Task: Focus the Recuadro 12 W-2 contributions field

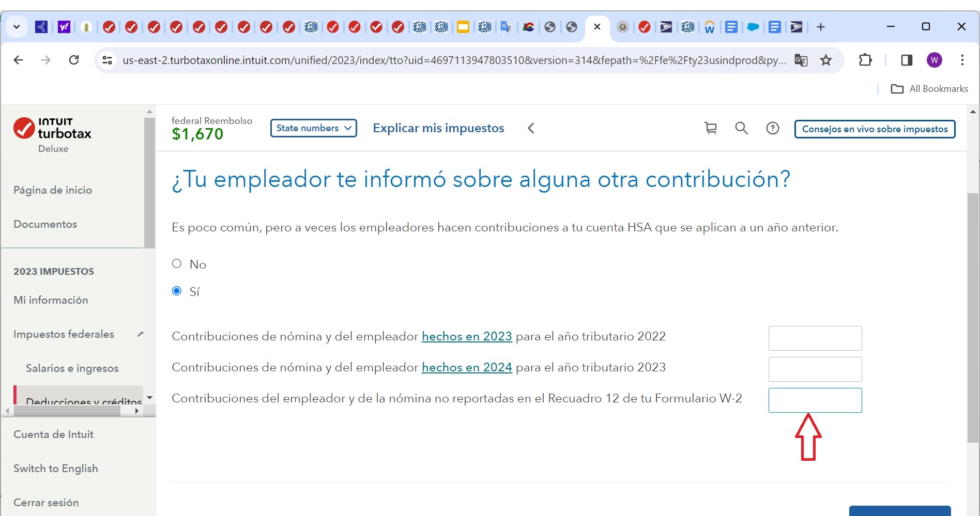Action: (x=815, y=400)
